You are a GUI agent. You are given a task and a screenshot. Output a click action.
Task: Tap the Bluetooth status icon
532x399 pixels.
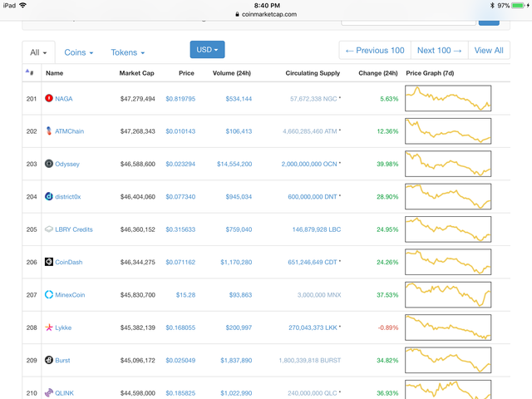point(492,6)
